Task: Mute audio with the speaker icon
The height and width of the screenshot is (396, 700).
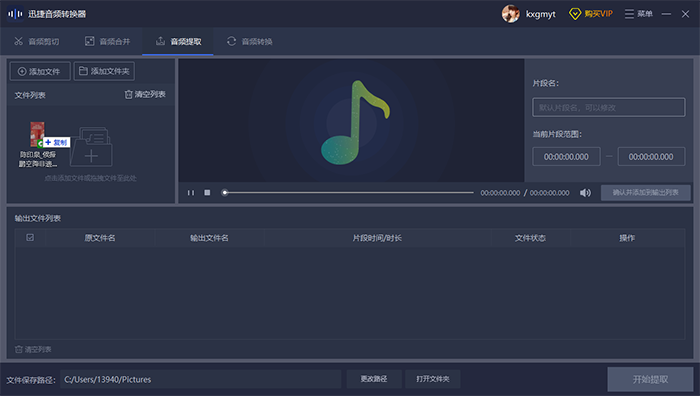Action: pos(585,192)
